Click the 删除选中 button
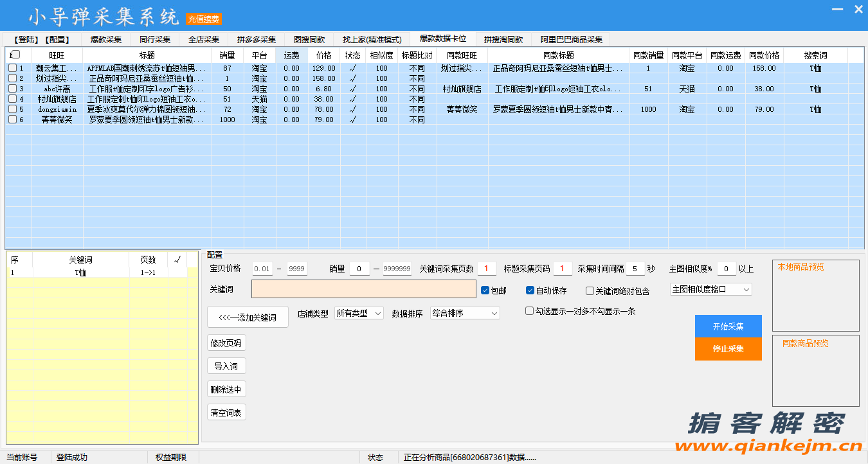The width and height of the screenshot is (868, 464). click(x=226, y=389)
